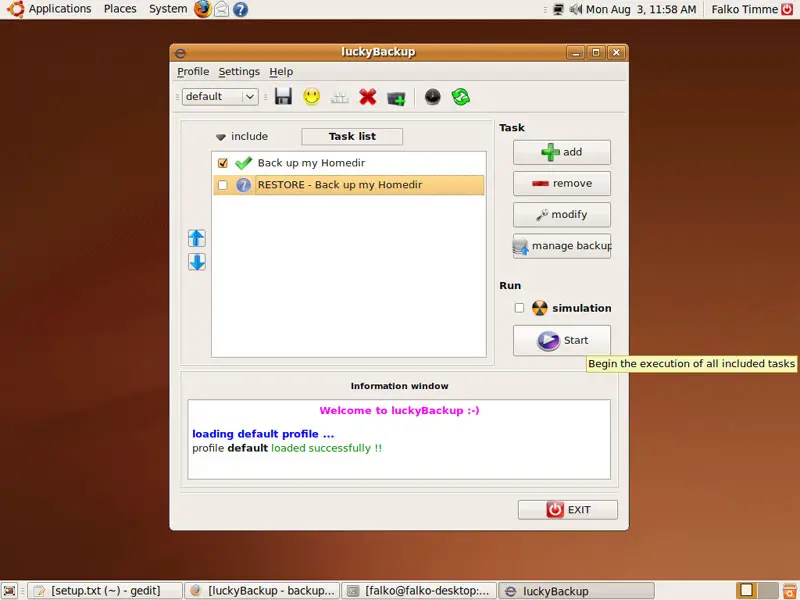
Task: Click the question mark icon on RESTORE task
Action: point(243,185)
